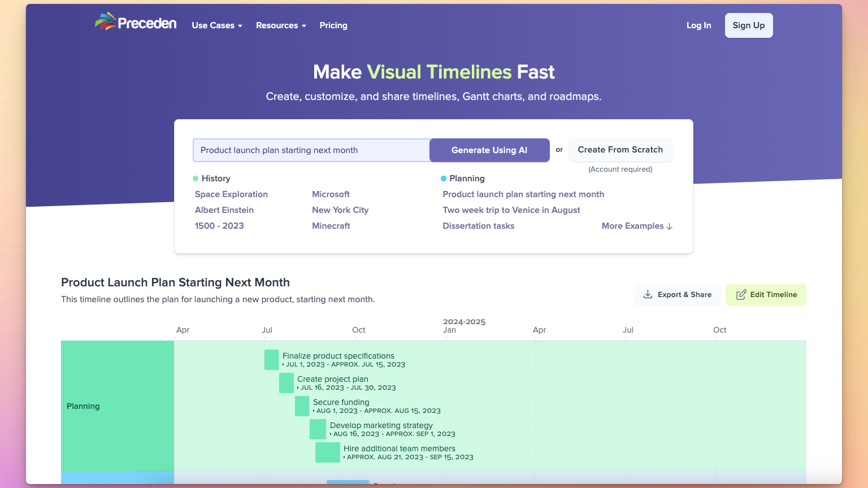Open the Use Cases dropdown menu

217,25
